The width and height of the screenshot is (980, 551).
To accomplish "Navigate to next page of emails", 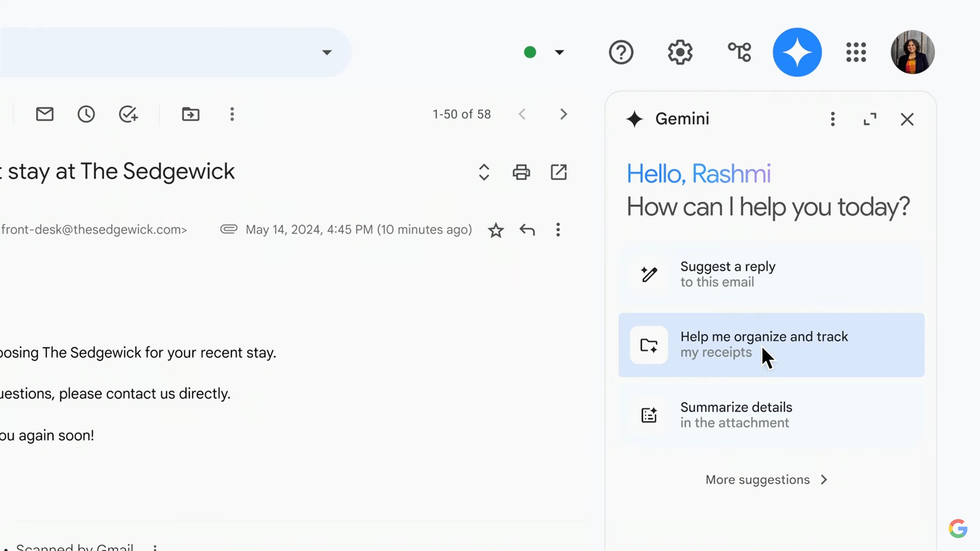I will tap(564, 114).
